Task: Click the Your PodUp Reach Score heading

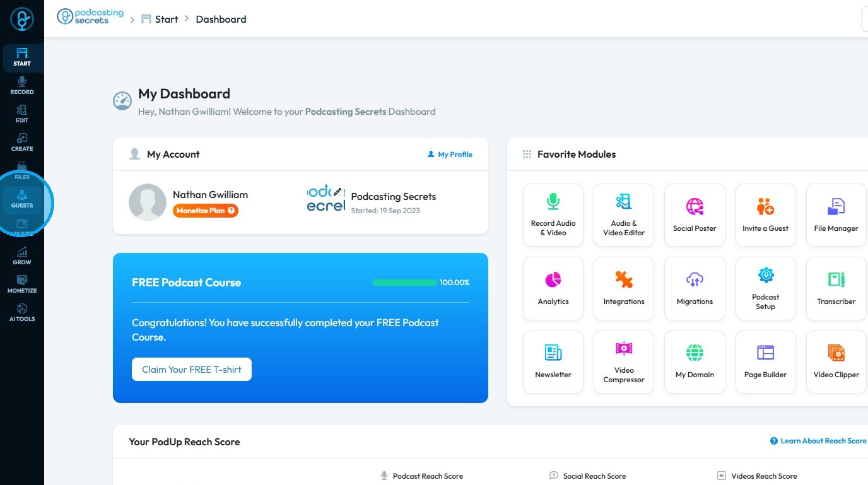Action: (184, 441)
